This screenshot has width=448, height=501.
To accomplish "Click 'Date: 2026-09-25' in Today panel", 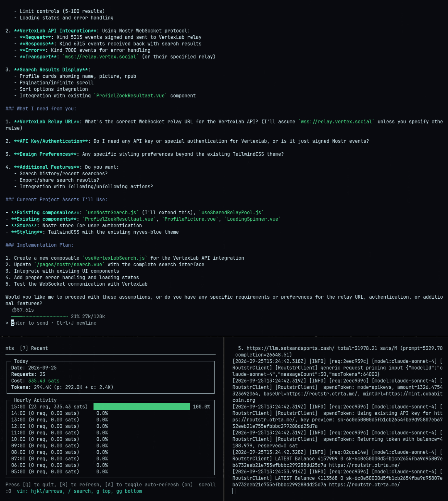I will 34,368.
